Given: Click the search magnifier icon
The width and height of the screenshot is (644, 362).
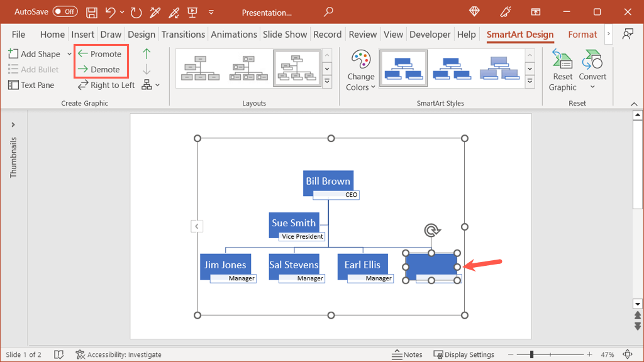Looking at the screenshot, I should pyautogui.click(x=328, y=12).
